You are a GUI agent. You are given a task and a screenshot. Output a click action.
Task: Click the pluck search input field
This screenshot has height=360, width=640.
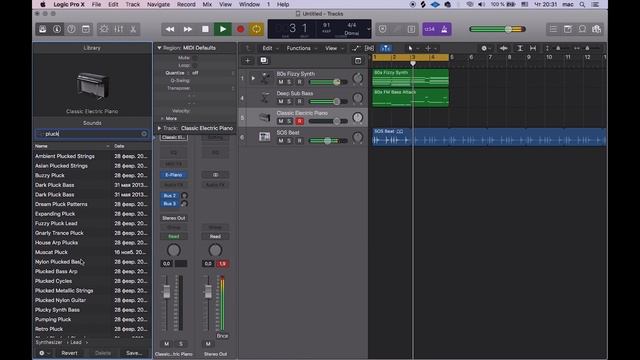coord(92,134)
